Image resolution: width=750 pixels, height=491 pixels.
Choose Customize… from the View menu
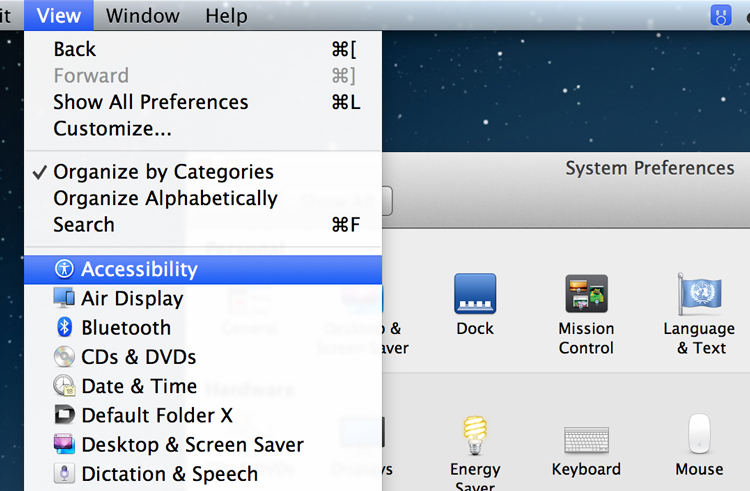(203, 129)
